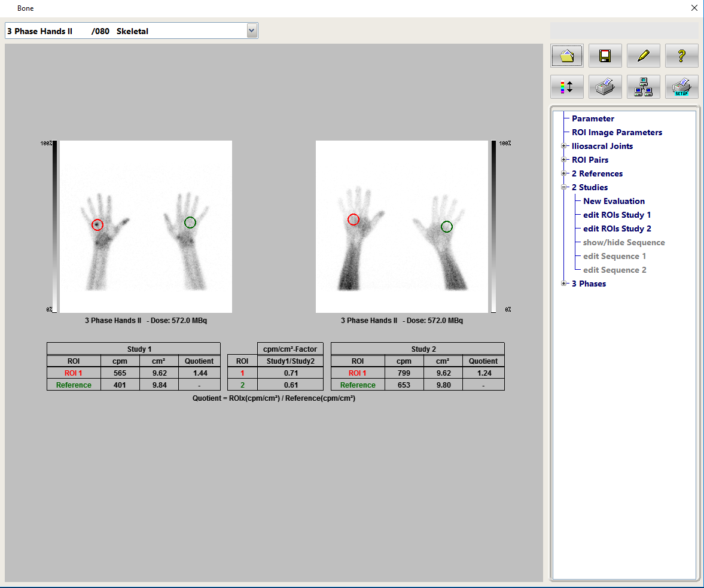The image size is (704, 588).
Task: Select Parameter in the tree panel
Action: pos(592,118)
